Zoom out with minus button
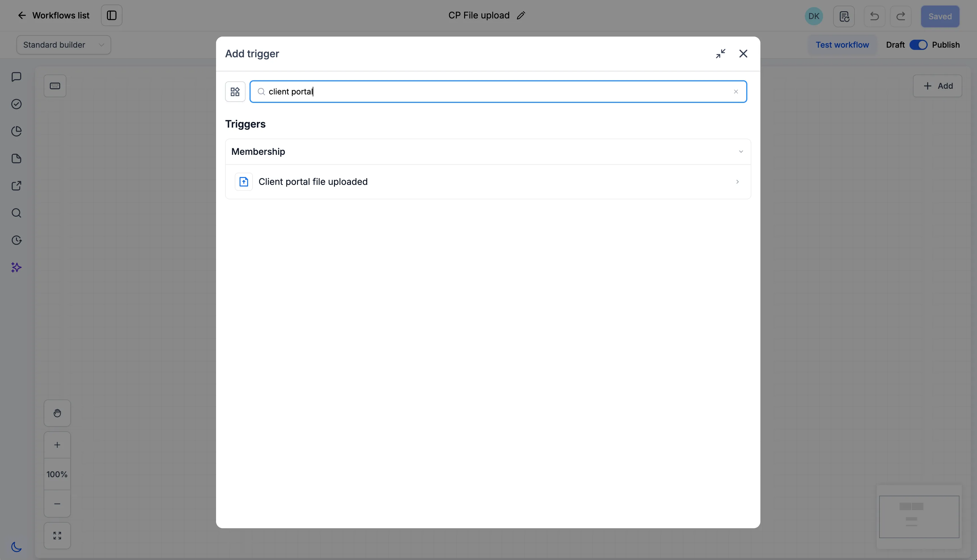Viewport: 977px width, 560px height. coord(57,504)
